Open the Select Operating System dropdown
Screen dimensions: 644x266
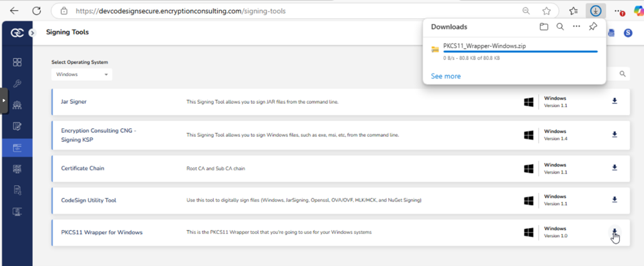(82, 74)
